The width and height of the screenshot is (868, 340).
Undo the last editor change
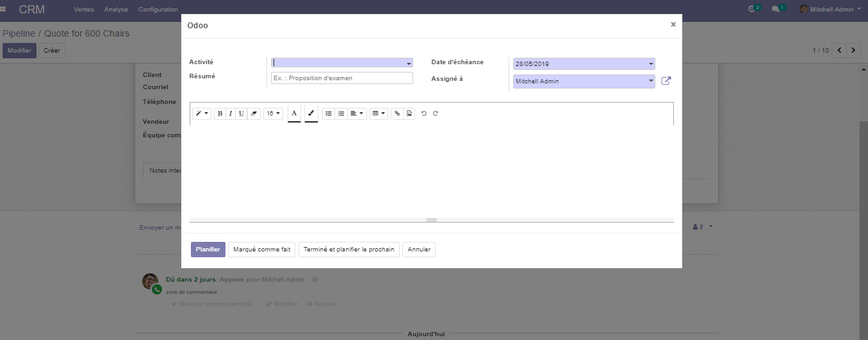pos(424,114)
